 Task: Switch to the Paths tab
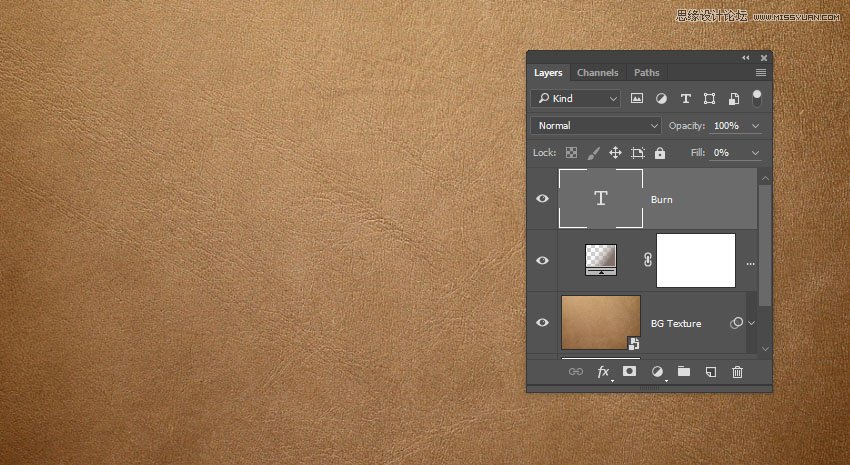coord(647,73)
